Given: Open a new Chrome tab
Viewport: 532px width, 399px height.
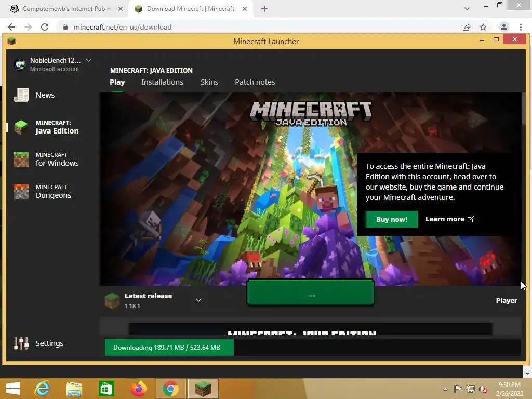Looking at the screenshot, I should pos(264,9).
